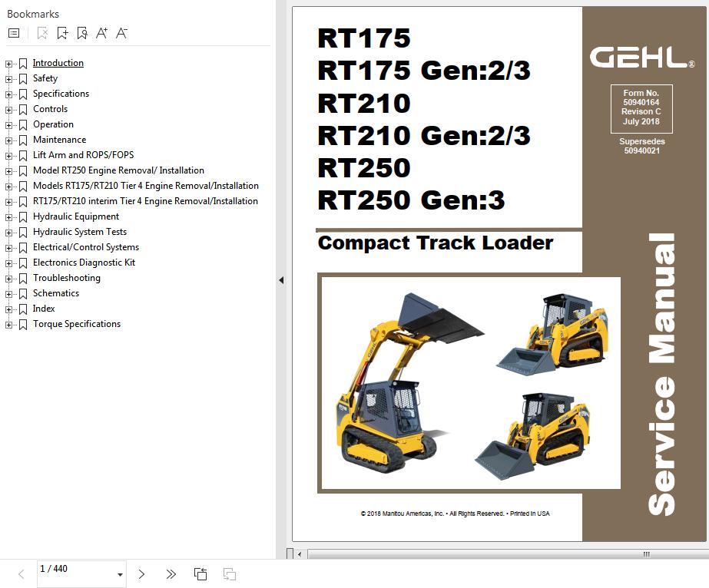
Task: Click the bookmark icon beside Controls
Action: [23, 110]
